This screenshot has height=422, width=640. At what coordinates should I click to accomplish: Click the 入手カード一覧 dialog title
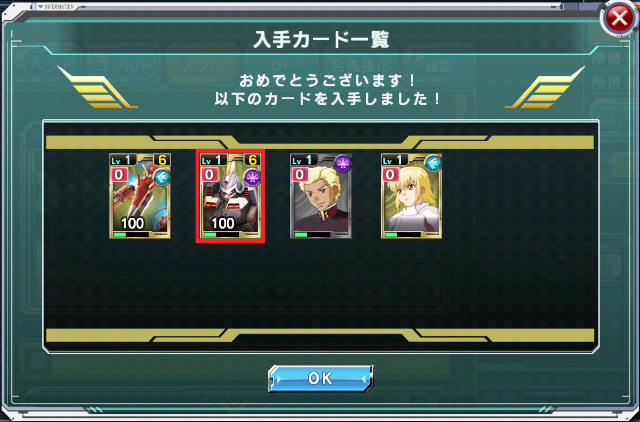[321, 40]
